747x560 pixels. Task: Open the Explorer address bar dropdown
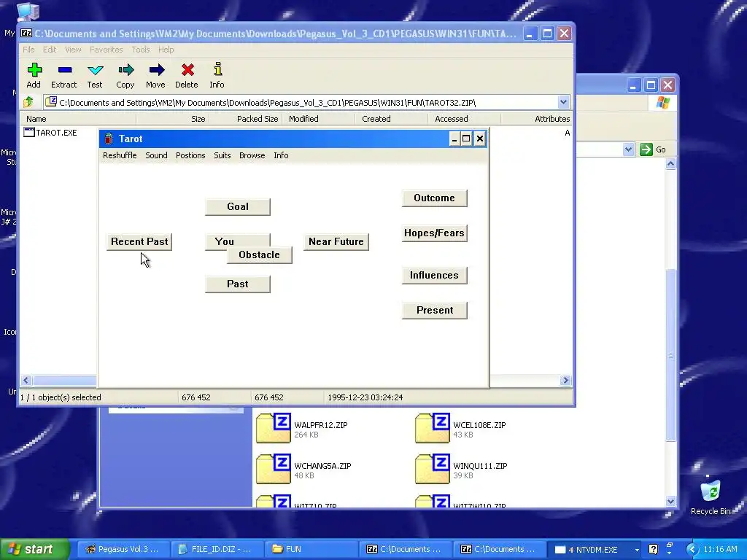[x=628, y=149]
